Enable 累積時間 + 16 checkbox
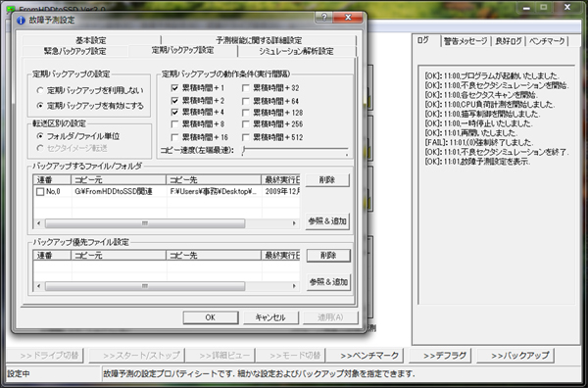588x388 pixels. pos(174,137)
